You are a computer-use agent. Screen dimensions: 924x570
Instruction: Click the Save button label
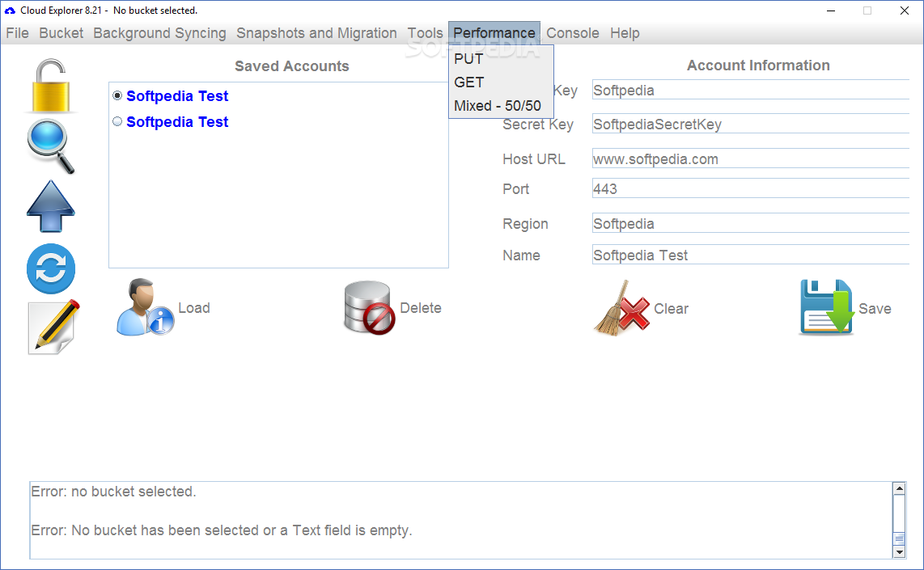(x=875, y=309)
